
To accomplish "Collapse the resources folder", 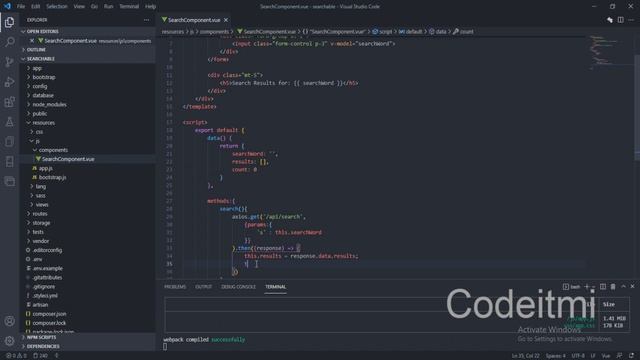I will [43, 122].
